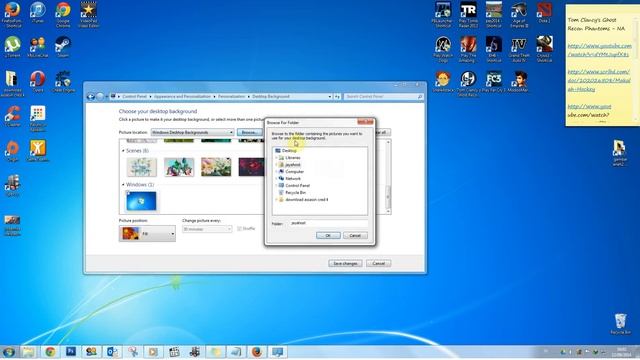Select the Network folder tree item
The width and height of the screenshot is (640, 360).
click(293, 178)
